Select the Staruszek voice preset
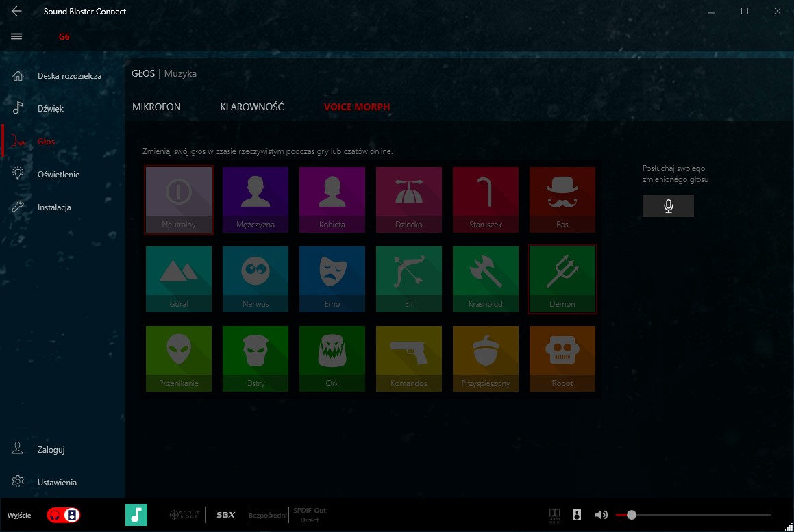The width and height of the screenshot is (794, 532). pos(486,200)
